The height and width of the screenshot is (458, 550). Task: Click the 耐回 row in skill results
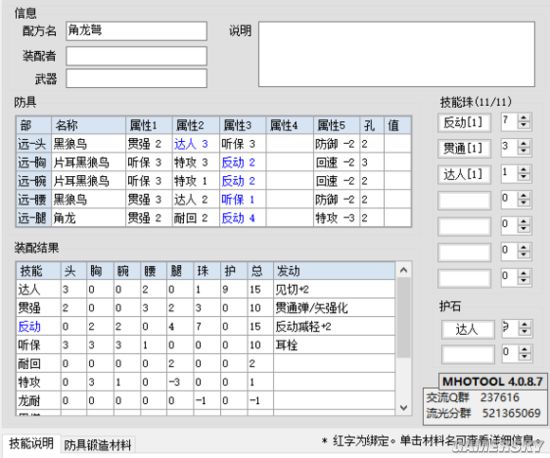[206, 363]
